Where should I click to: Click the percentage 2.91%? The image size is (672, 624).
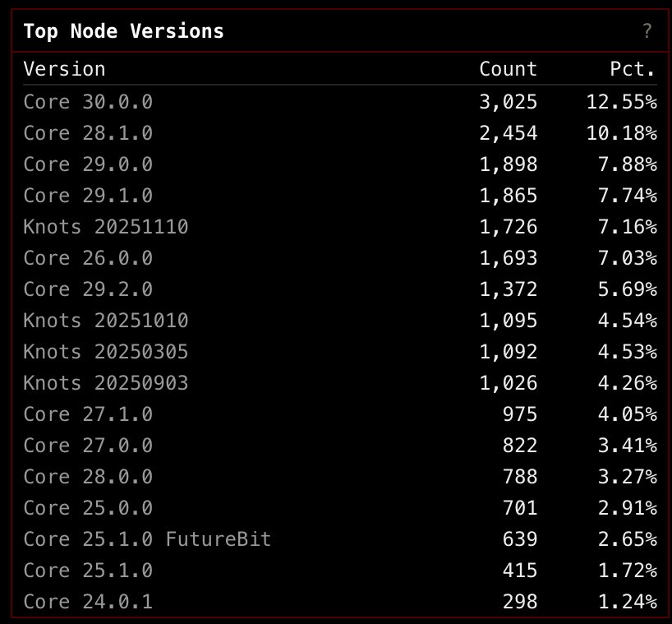click(628, 508)
